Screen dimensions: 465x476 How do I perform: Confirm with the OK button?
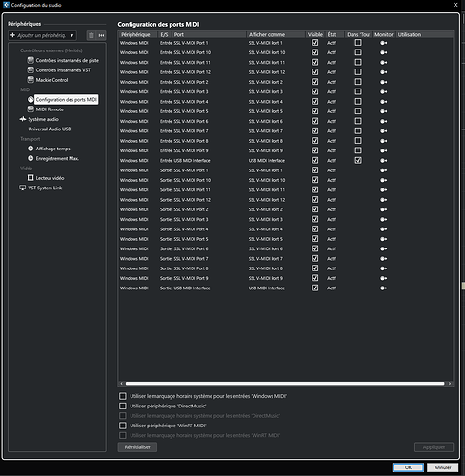[x=408, y=467]
